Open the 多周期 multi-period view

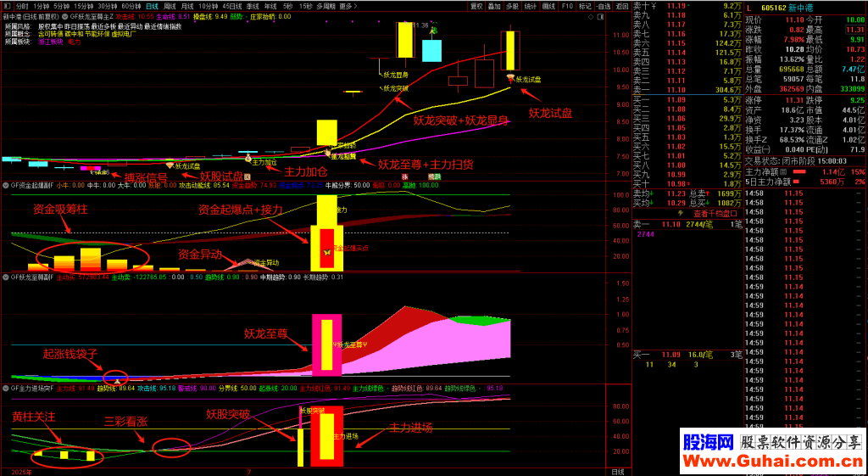tap(326, 7)
